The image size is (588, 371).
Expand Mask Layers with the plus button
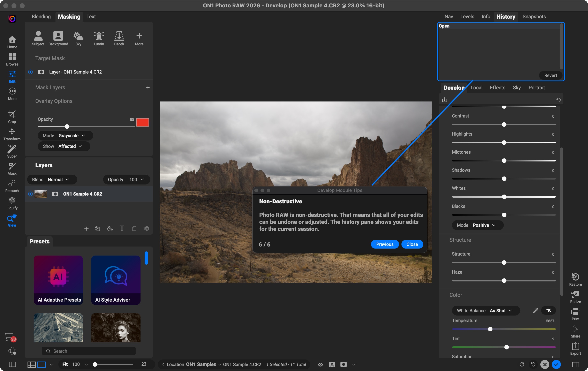(148, 87)
